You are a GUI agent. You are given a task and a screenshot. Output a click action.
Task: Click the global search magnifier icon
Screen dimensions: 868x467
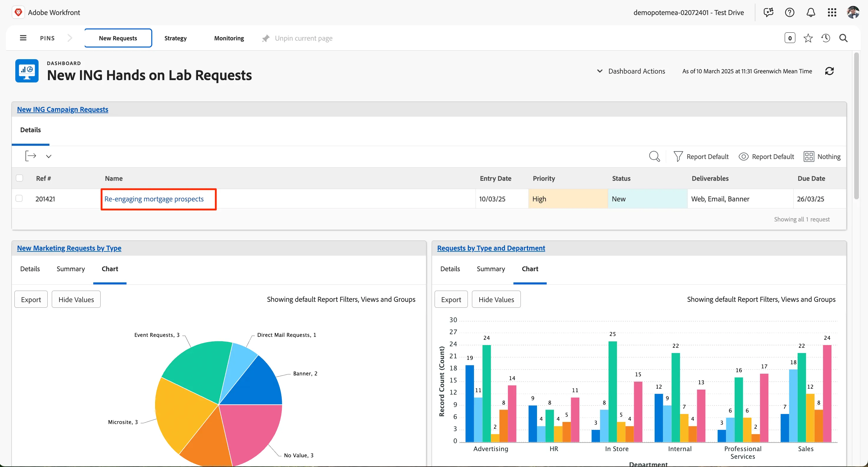point(843,38)
